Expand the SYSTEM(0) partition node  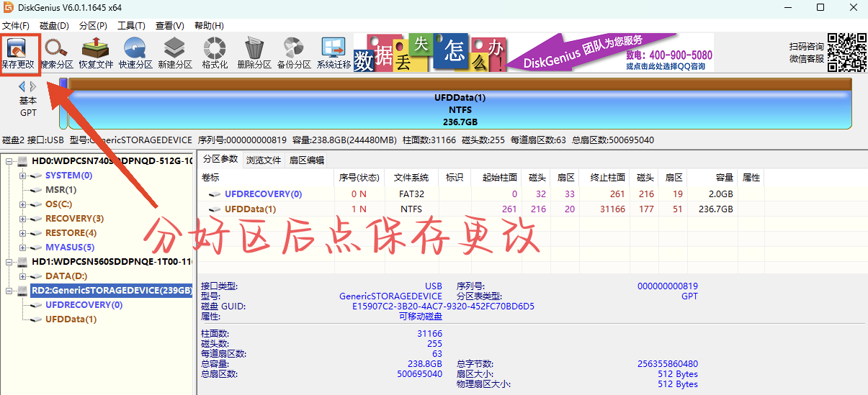point(23,176)
